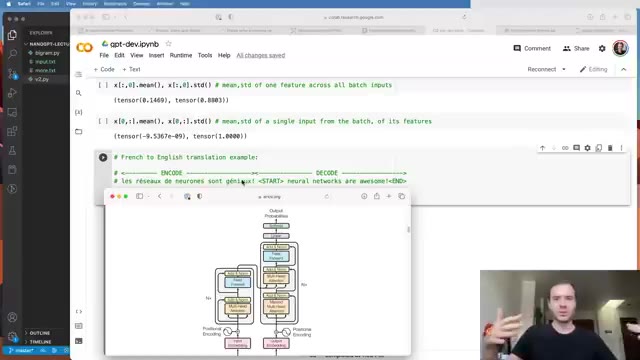
Task: Open VS Code Testing beaker icon
Action: tap(12, 150)
